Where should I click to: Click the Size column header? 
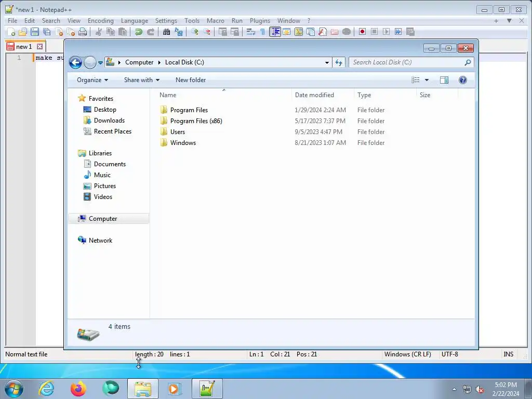pyautogui.click(x=437, y=95)
